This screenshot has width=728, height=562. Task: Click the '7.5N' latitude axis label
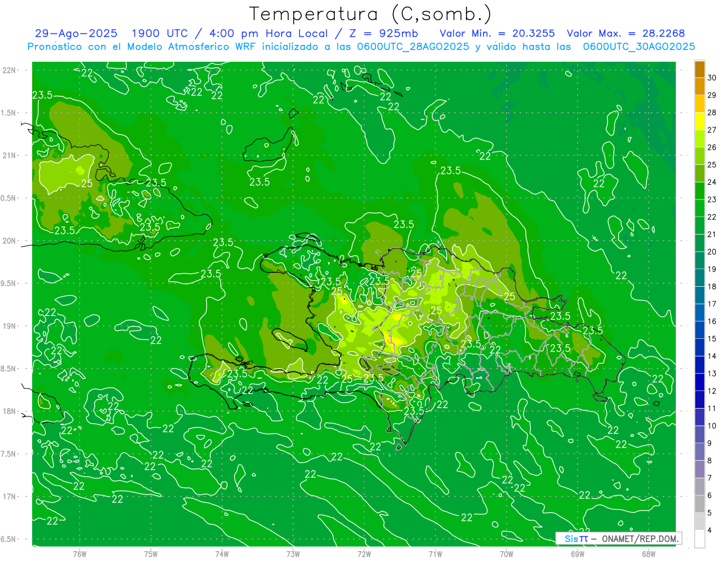[9, 453]
